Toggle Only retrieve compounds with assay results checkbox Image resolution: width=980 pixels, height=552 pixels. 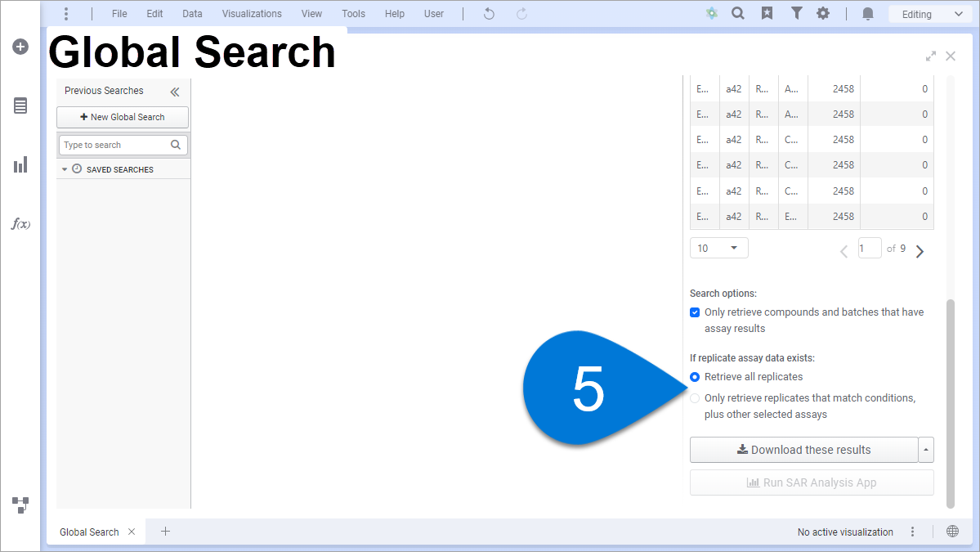tap(695, 312)
